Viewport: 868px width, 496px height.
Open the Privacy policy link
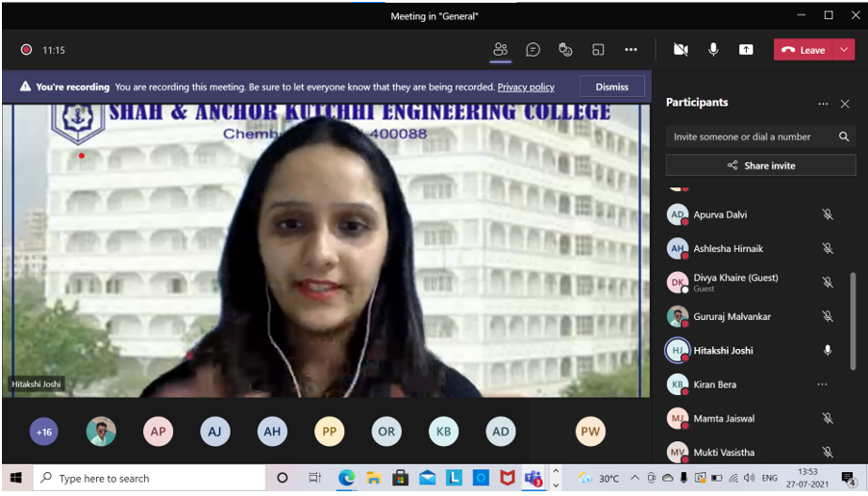(x=526, y=87)
